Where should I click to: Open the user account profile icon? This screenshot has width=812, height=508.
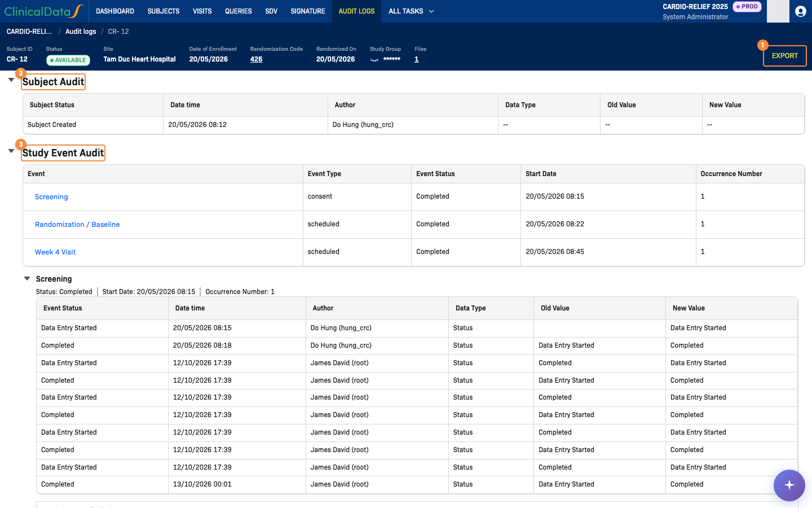(x=801, y=11)
